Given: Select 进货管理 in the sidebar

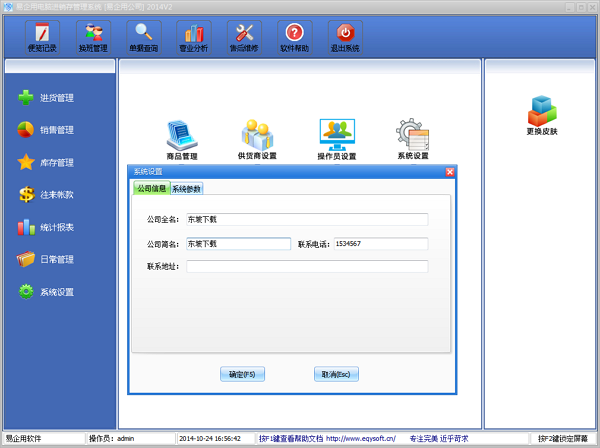Looking at the screenshot, I should [x=46, y=98].
